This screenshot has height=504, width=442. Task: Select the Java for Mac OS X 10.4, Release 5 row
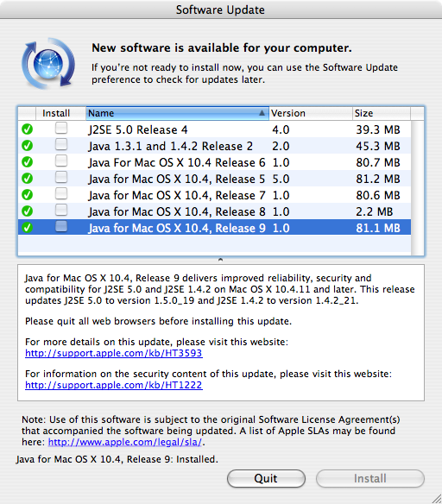click(214, 179)
